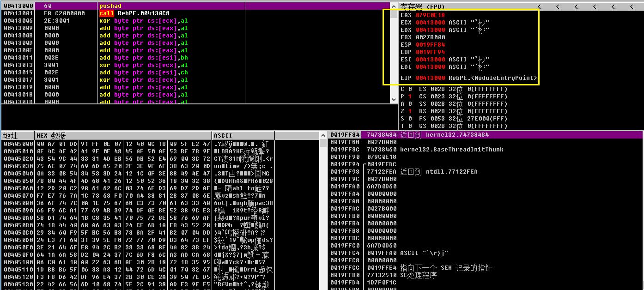
Task: Select stack ASCII entry at 0019FFC4
Action: [424, 253]
